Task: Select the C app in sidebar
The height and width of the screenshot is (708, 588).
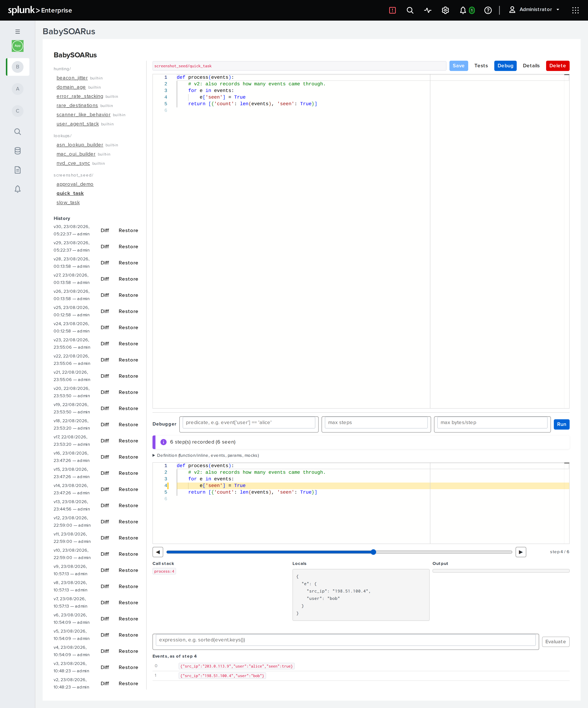Action: tap(17, 111)
